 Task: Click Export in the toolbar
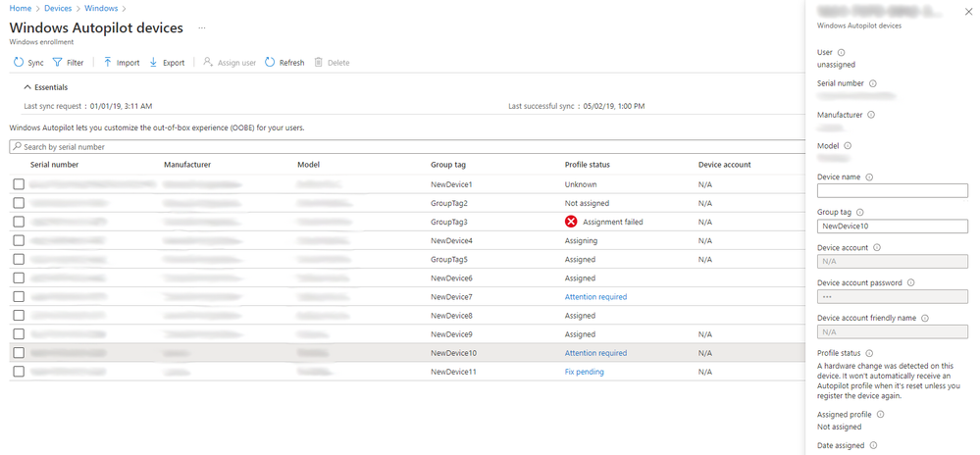167,63
